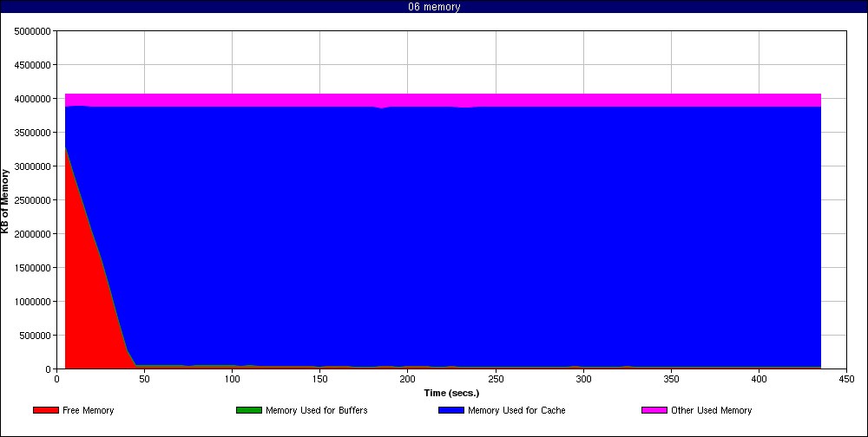Click the 1500000 y-axis label
Screen dimensions: 868x437
(x=35, y=268)
